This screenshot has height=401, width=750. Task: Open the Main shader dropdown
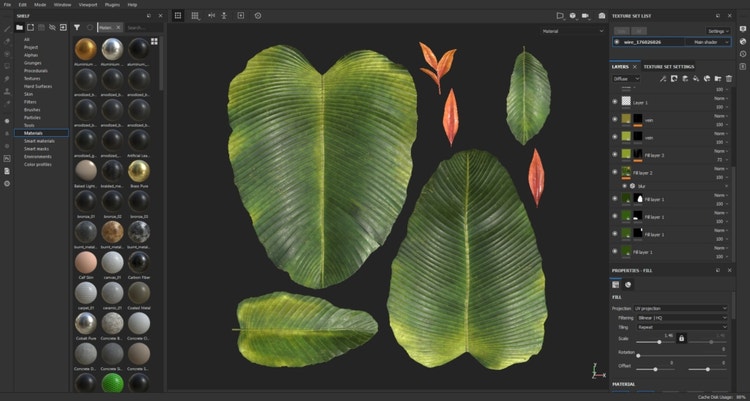click(706, 42)
